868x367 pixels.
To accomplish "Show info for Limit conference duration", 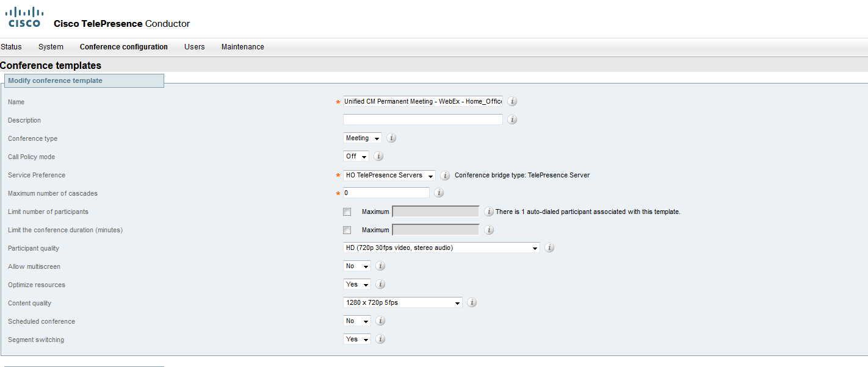I will (x=489, y=230).
